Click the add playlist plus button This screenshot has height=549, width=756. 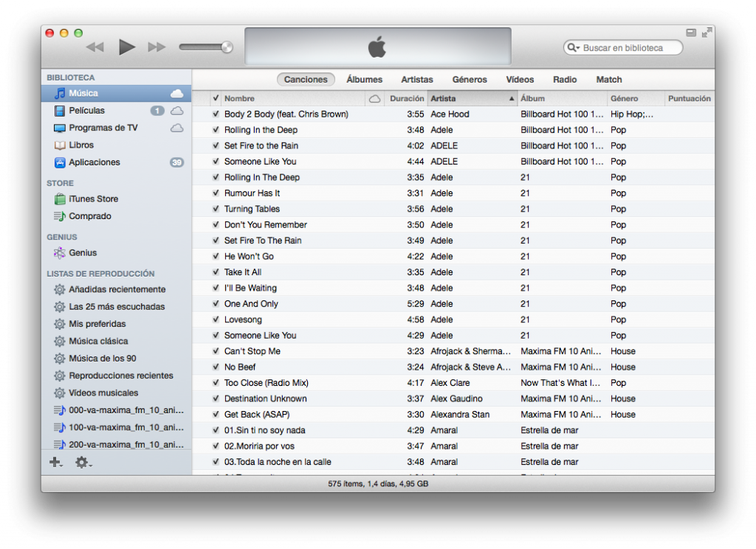(x=56, y=462)
